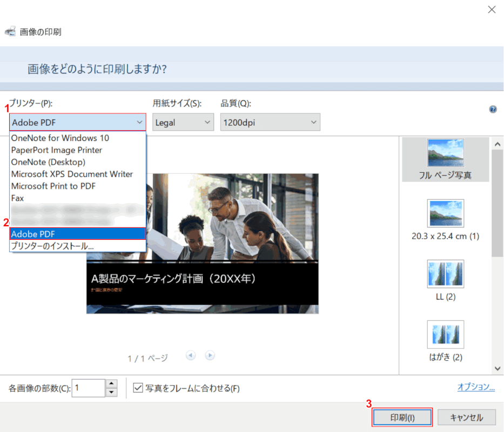
Task: Open the オプション link
Action: [476, 387]
